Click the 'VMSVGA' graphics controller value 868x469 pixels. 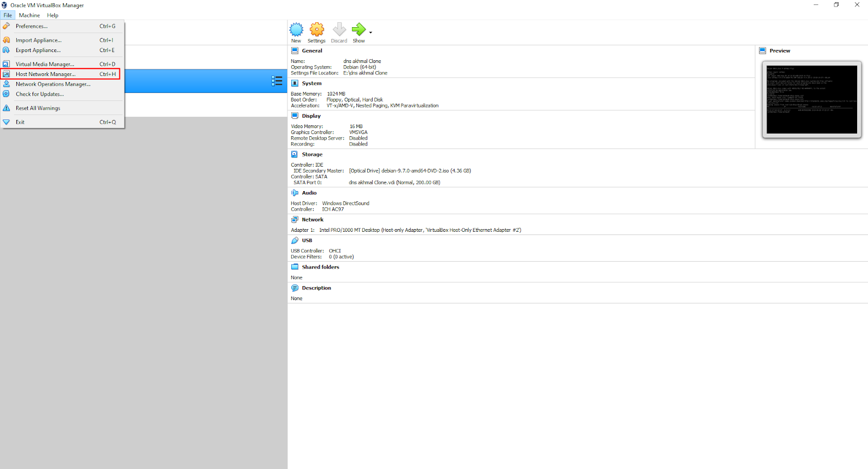point(358,132)
